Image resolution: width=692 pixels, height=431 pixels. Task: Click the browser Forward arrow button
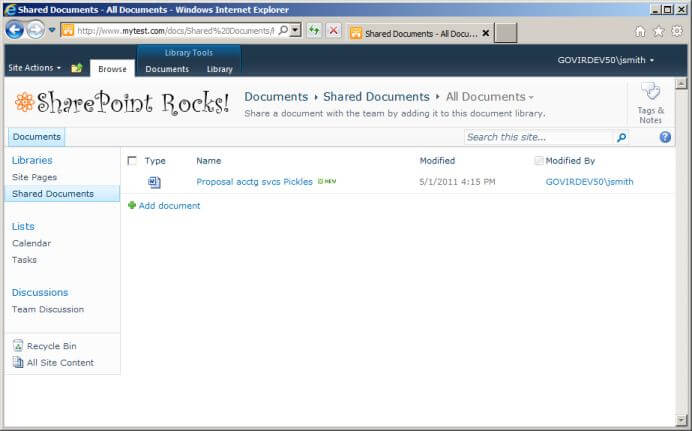pyautogui.click(x=35, y=30)
